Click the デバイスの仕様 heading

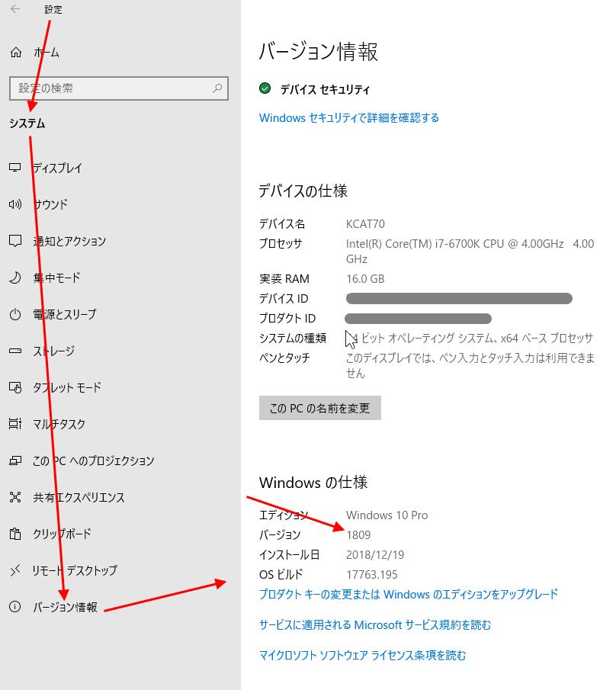(x=303, y=191)
